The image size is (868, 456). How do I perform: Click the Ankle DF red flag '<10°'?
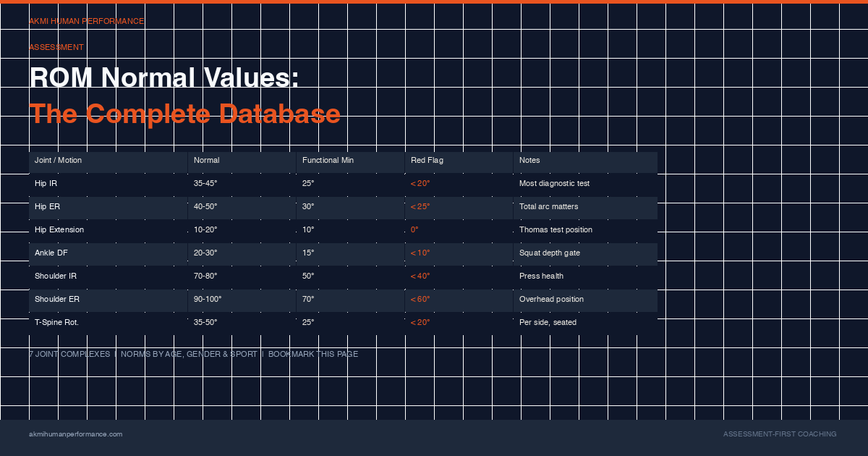click(420, 253)
